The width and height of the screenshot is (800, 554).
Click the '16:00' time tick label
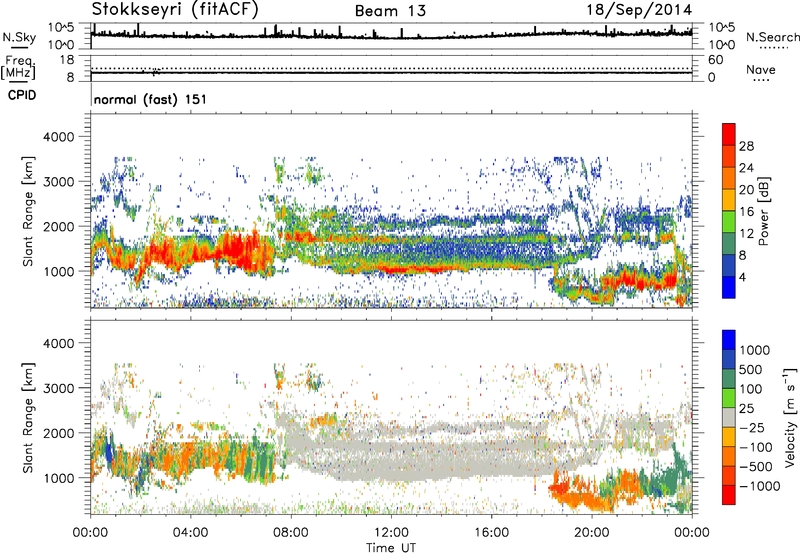tap(491, 533)
